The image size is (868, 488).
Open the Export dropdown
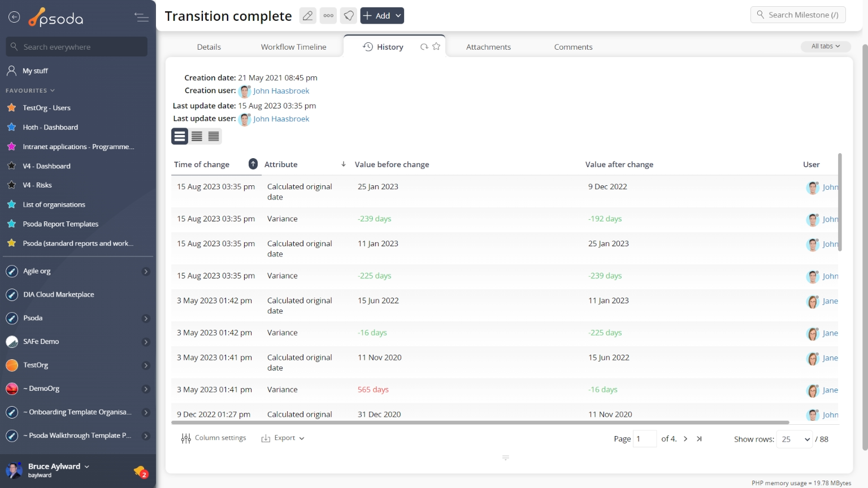coord(283,438)
